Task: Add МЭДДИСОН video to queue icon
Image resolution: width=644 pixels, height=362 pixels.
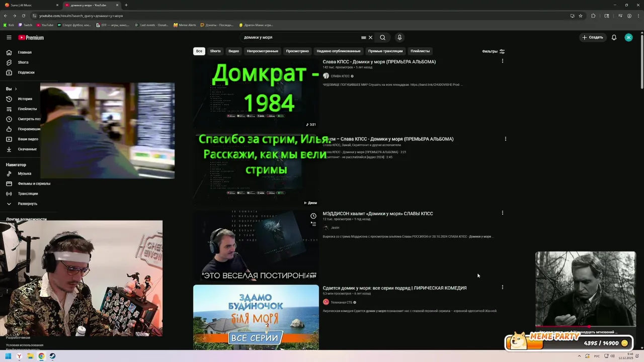Action: click(x=313, y=224)
